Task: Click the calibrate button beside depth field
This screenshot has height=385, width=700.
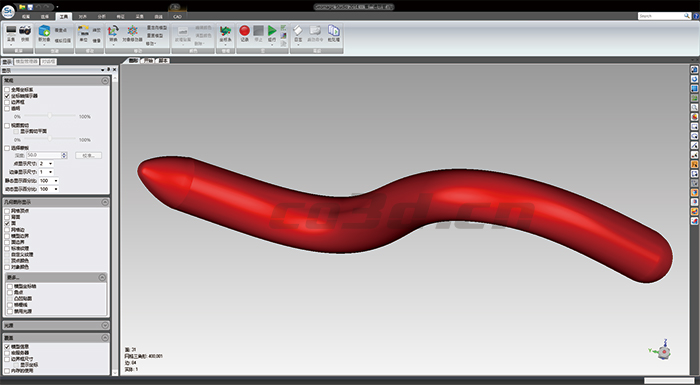Action: (x=88, y=155)
